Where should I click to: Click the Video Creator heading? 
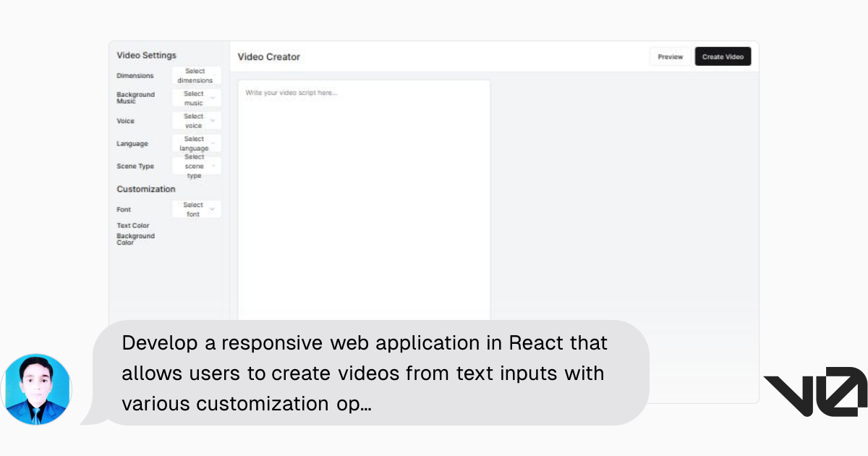[x=268, y=56]
